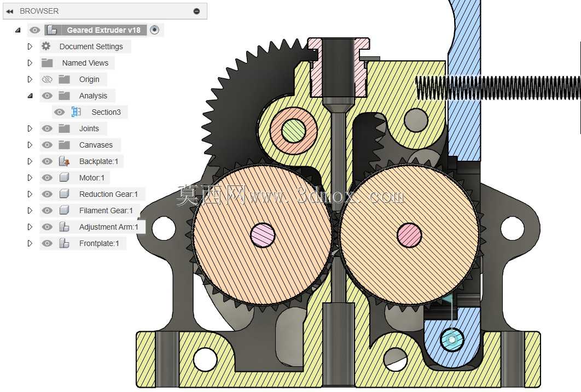Toggle visibility of Section3 analysis
The width and height of the screenshot is (581, 392).
click(59, 112)
